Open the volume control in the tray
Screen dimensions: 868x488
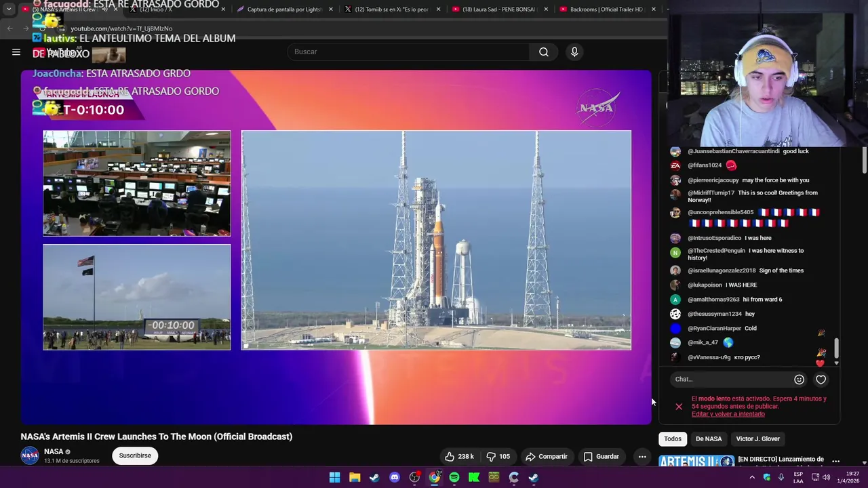coord(826,477)
